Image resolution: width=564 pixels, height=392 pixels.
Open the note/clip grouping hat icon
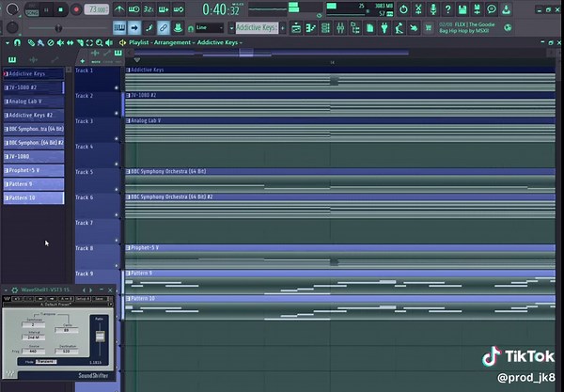178,27
